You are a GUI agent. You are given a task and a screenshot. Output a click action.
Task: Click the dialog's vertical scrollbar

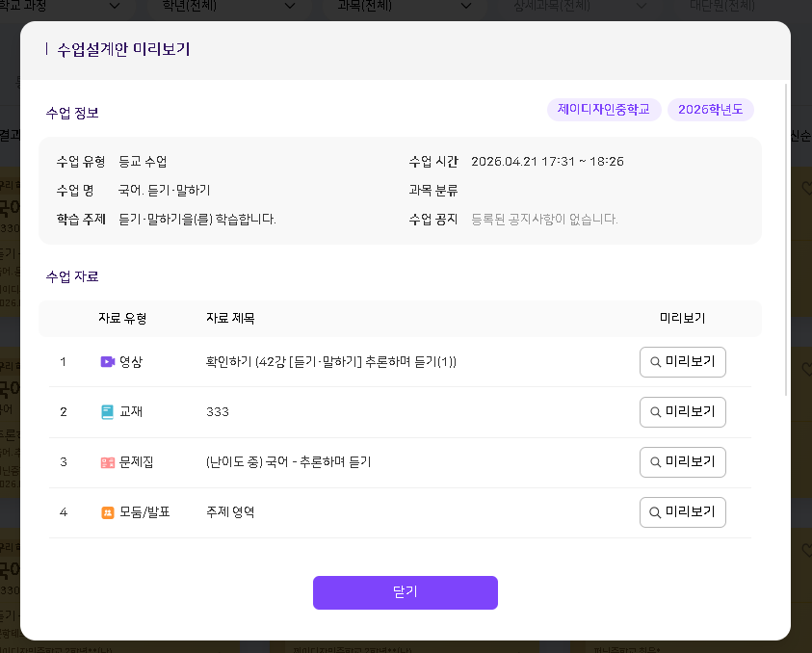(x=787, y=241)
